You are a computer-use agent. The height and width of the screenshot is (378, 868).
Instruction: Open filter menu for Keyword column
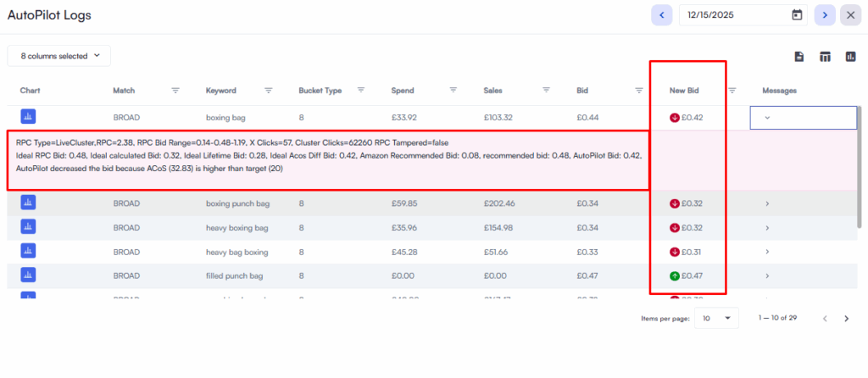(x=269, y=91)
